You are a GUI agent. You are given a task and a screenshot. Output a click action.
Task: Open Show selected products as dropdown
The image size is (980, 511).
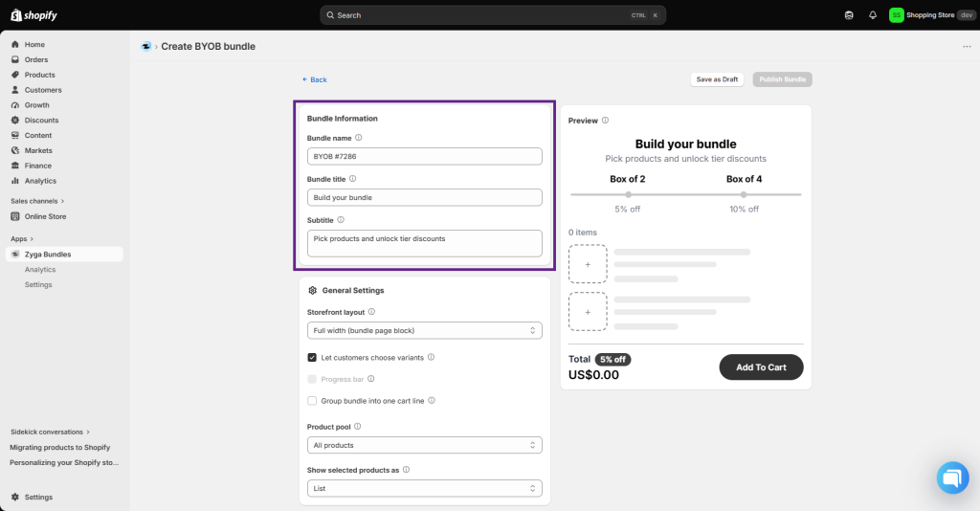click(424, 488)
